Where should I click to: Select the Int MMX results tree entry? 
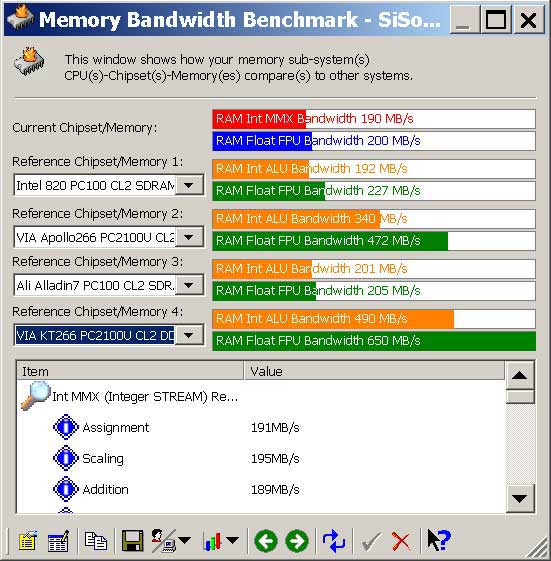145,396
